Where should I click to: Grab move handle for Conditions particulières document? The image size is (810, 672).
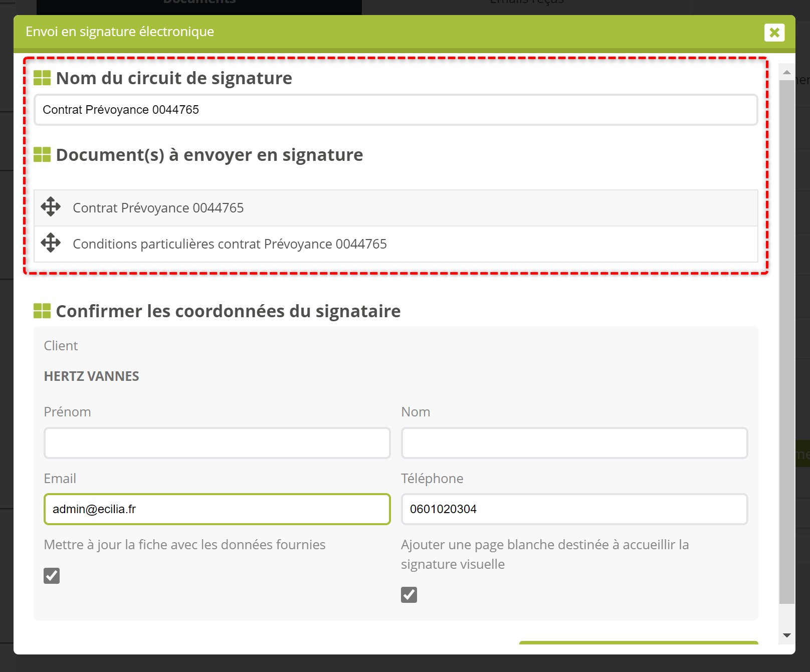pyautogui.click(x=51, y=243)
